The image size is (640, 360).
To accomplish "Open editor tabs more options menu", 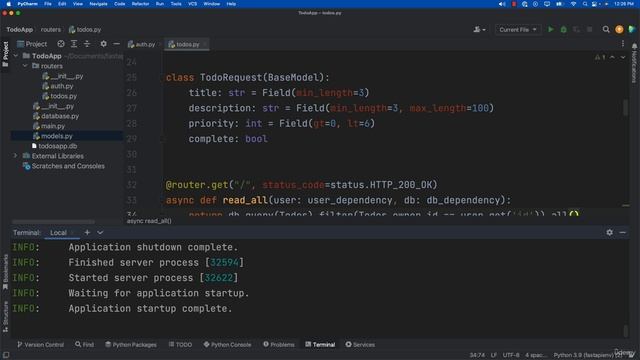I will (623, 44).
